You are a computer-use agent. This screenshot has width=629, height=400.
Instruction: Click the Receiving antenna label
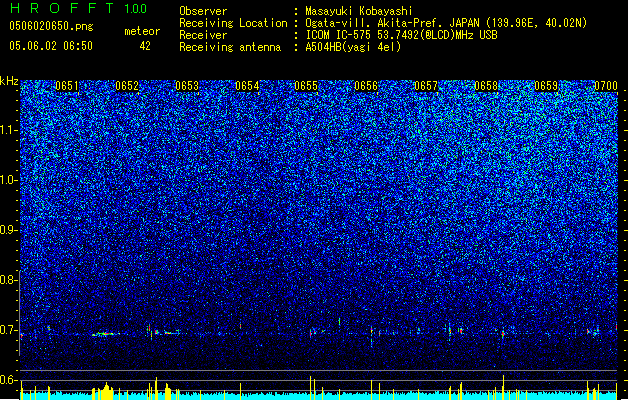click(230, 47)
